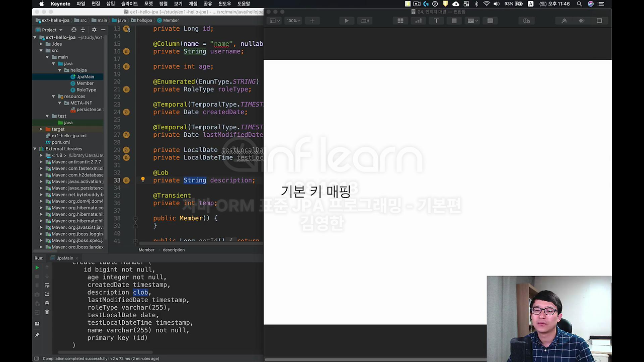Viewport: 644px width, 362px height.
Task: Open Keynote Format inspector icon
Action: (564, 21)
